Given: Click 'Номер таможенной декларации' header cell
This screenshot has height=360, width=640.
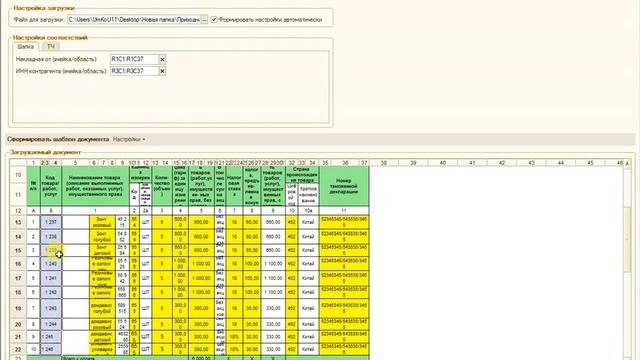Looking at the screenshot, I should pos(344,186).
